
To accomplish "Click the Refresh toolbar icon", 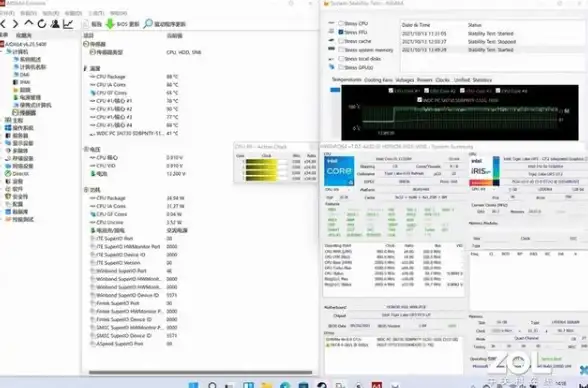I will tap(42, 24).
